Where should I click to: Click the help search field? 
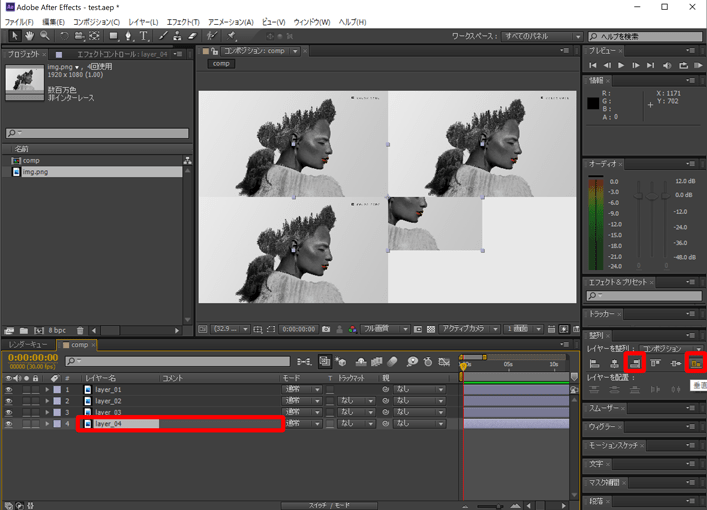(x=645, y=37)
